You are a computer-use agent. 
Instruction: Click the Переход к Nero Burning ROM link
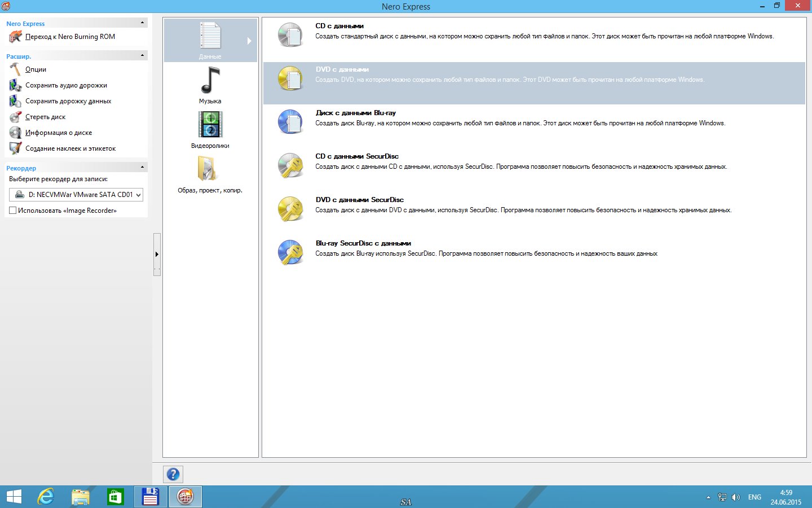pos(70,37)
